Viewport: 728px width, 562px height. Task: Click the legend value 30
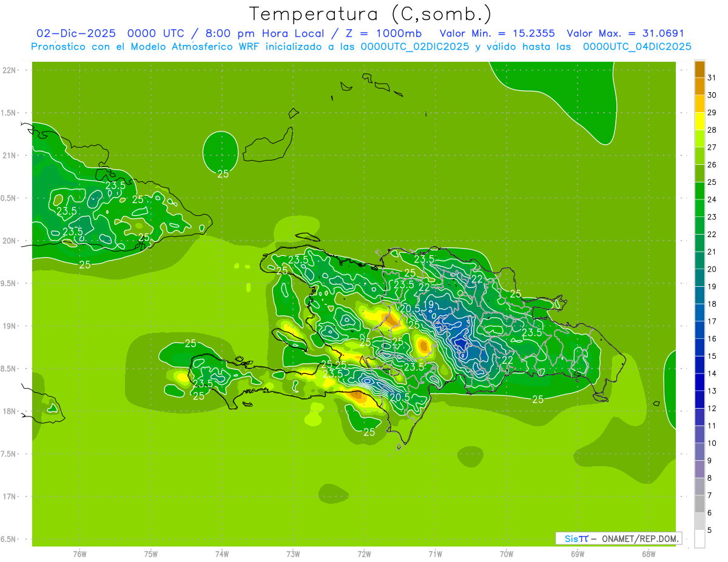712,95
